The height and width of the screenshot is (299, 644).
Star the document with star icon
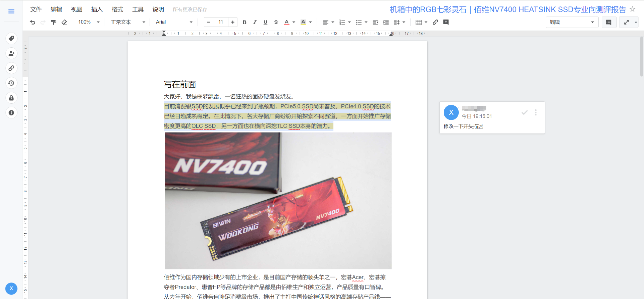click(x=632, y=9)
